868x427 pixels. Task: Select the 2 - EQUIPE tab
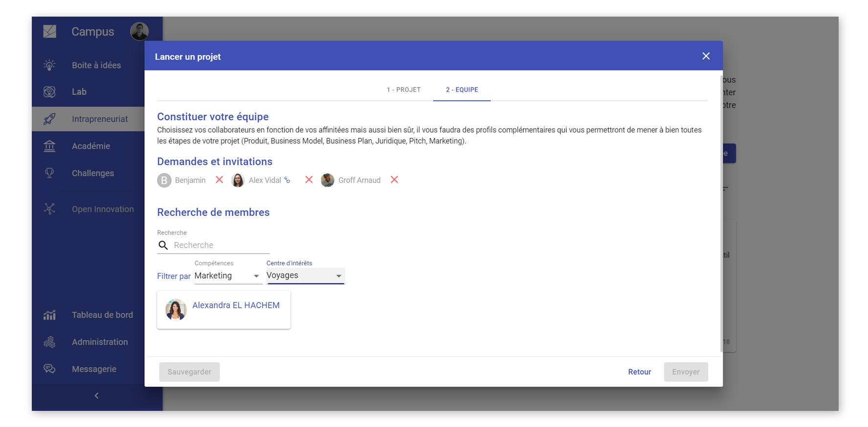coord(462,90)
